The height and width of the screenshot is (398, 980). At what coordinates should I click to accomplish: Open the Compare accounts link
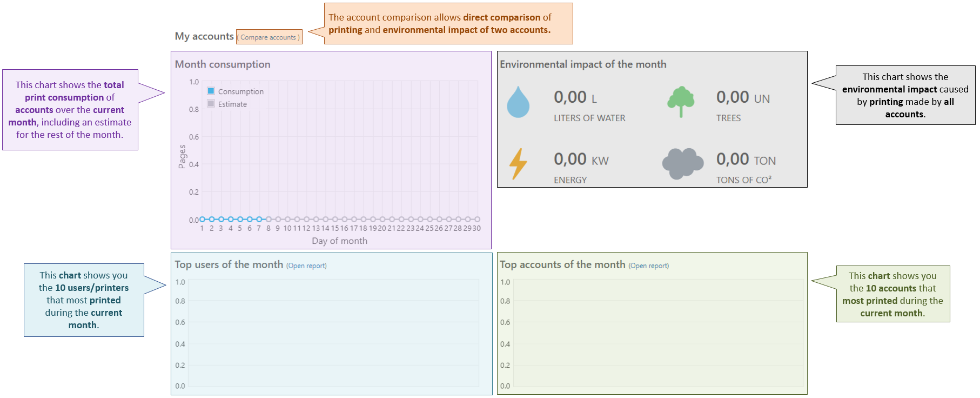[269, 37]
